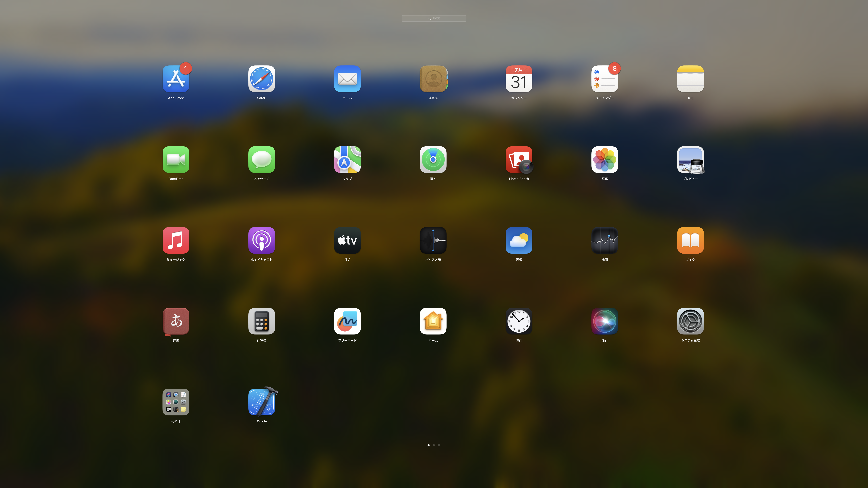Open the 探す (Find My) app
Image resolution: width=868 pixels, height=488 pixels.
tap(433, 160)
